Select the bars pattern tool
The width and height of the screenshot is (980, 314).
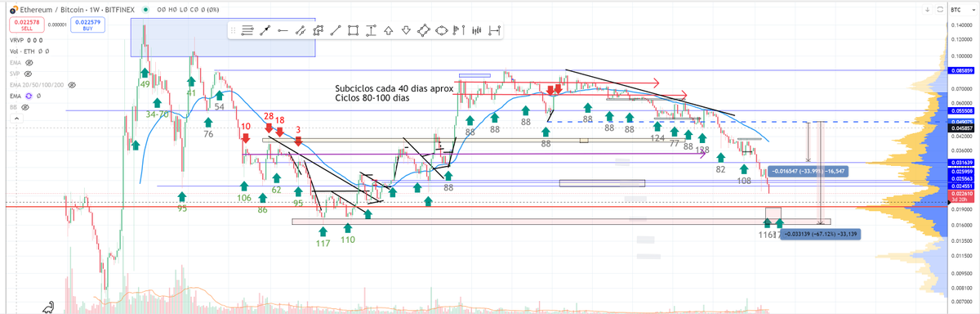coord(476,31)
